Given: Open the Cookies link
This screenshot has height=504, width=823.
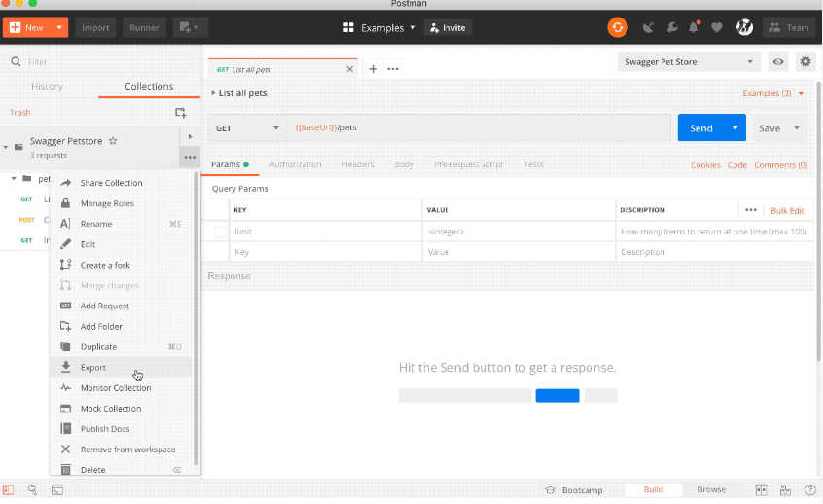Looking at the screenshot, I should click(705, 164).
